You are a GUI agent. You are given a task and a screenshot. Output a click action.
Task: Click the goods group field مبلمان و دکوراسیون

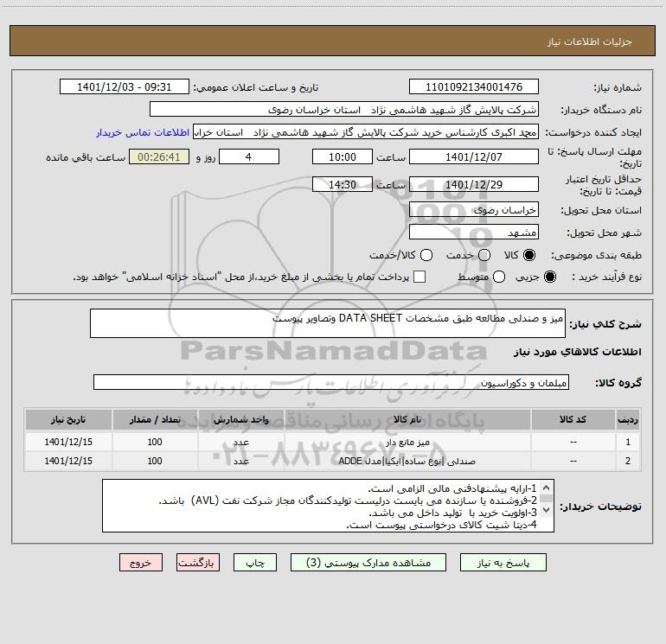click(331, 382)
